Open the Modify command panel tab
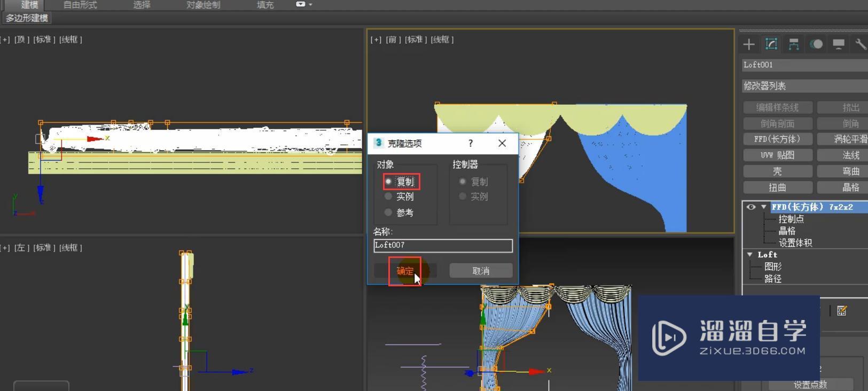 [771, 44]
